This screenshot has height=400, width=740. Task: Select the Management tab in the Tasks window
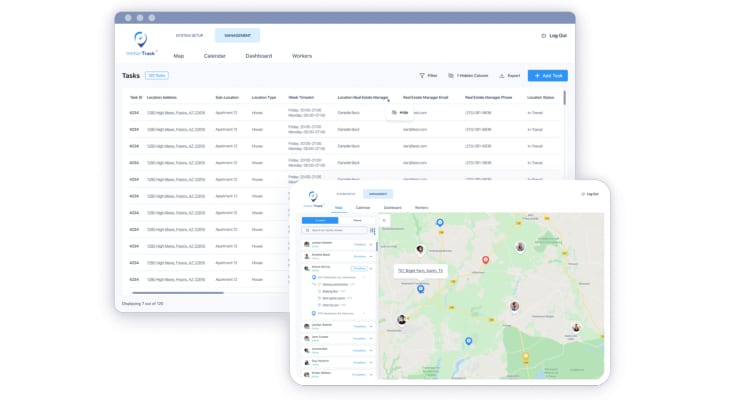[x=237, y=35]
